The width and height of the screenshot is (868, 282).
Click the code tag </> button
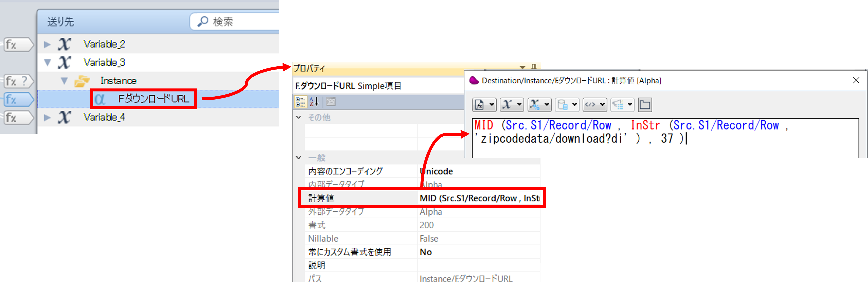[590, 105]
